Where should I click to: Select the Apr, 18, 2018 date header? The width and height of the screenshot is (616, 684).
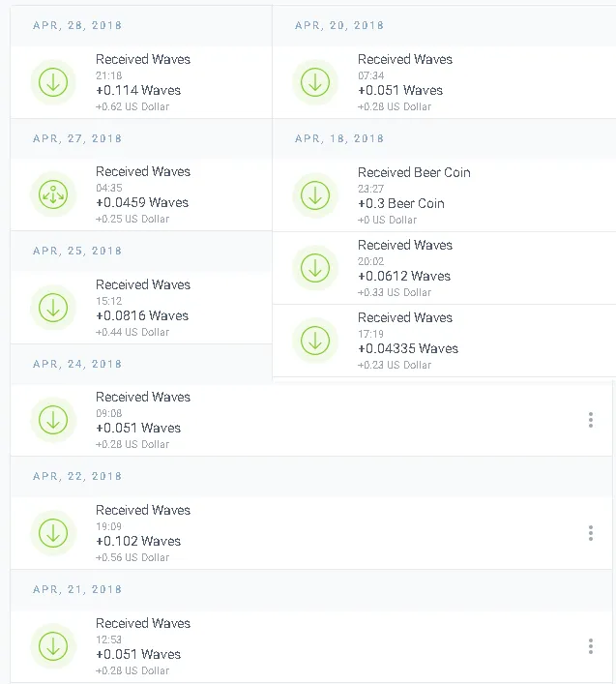pos(339,138)
